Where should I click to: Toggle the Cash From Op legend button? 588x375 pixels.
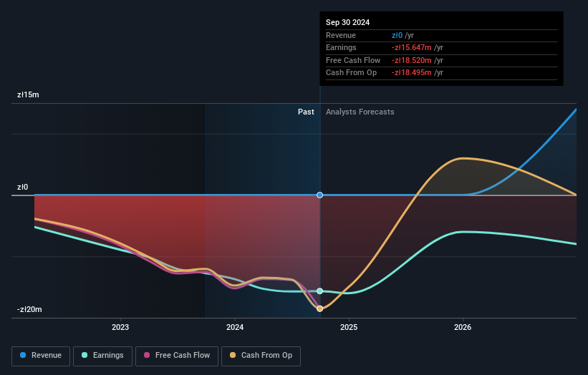261,356
